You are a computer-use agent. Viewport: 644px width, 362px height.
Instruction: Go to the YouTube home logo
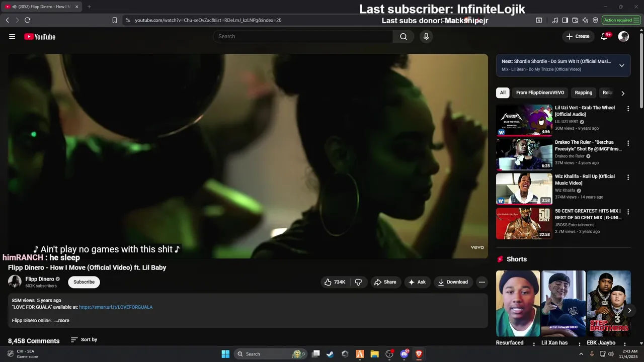coord(40,37)
